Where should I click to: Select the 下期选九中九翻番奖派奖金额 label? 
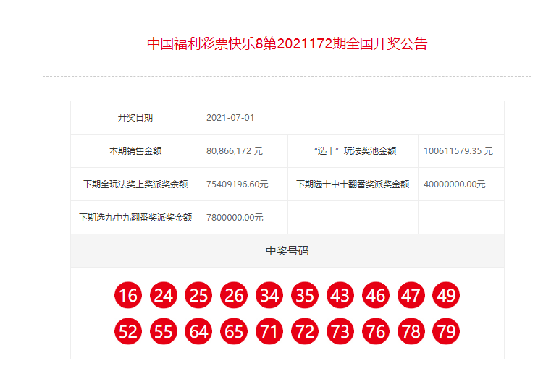click(x=135, y=217)
